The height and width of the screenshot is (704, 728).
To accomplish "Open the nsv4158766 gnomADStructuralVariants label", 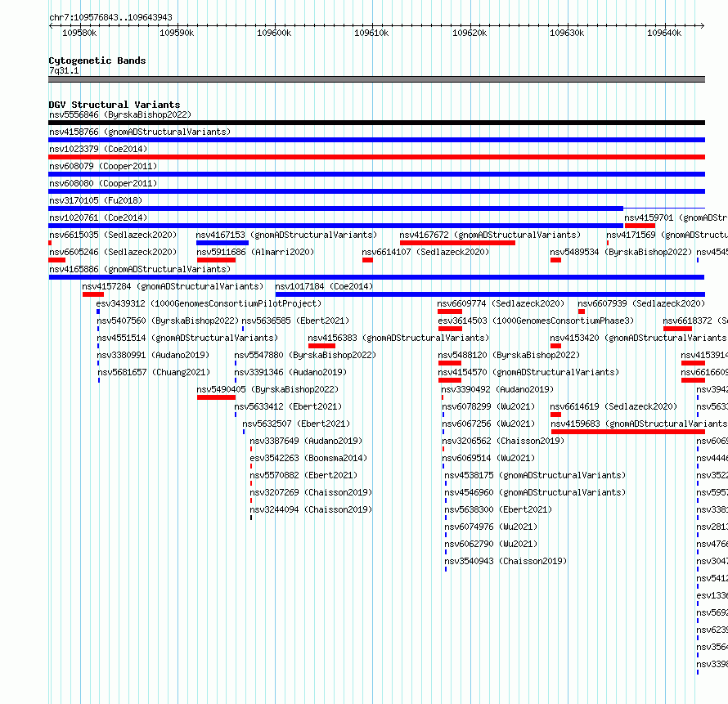I will (x=140, y=132).
